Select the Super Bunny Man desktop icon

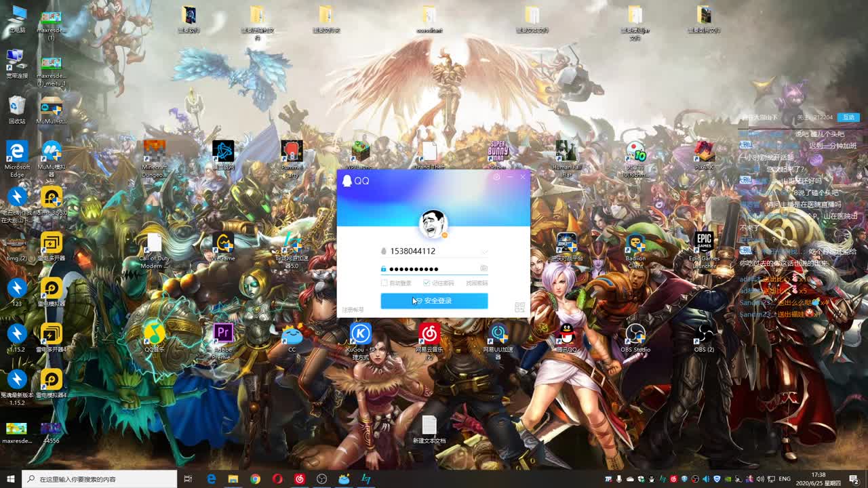pos(498,156)
